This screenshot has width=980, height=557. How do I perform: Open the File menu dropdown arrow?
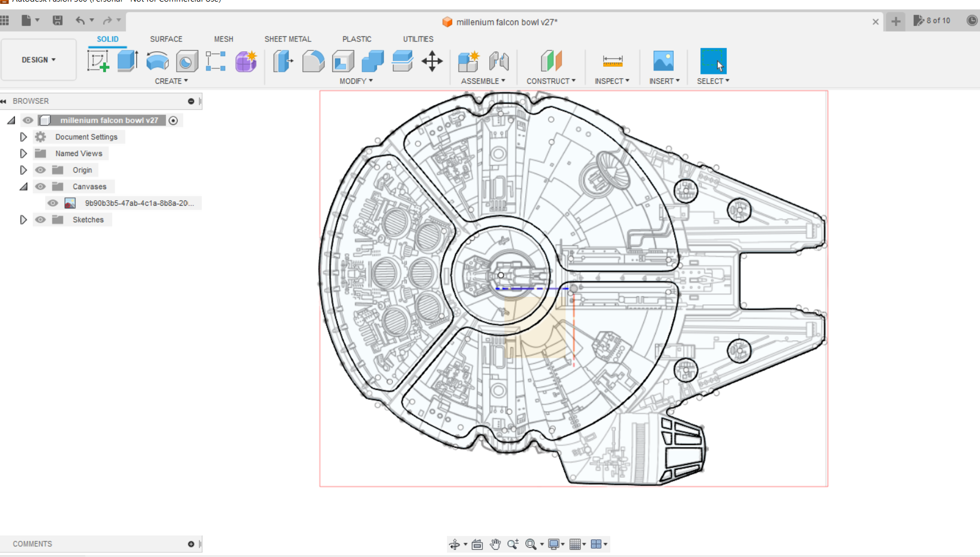coord(38,20)
